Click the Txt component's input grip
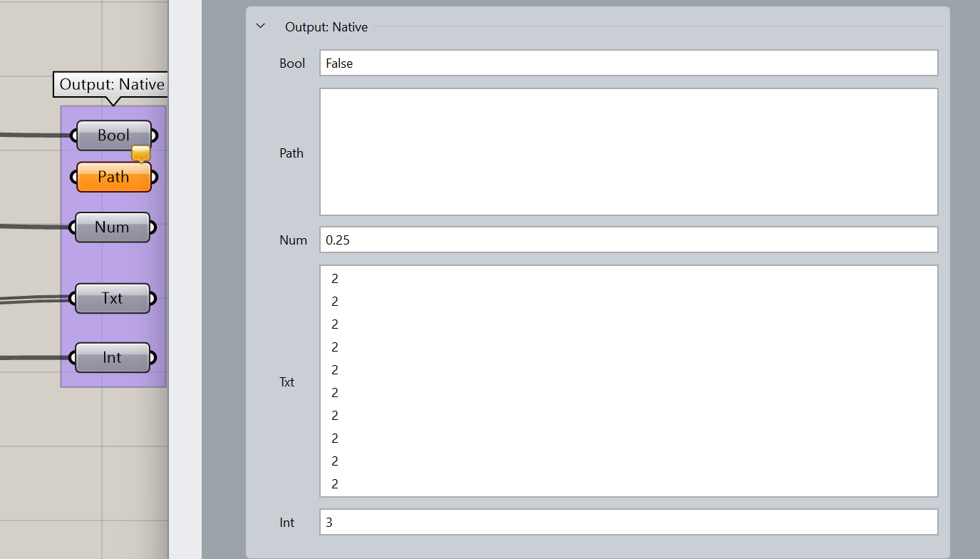This screenshot has width=980, height=559. (72, 298)
